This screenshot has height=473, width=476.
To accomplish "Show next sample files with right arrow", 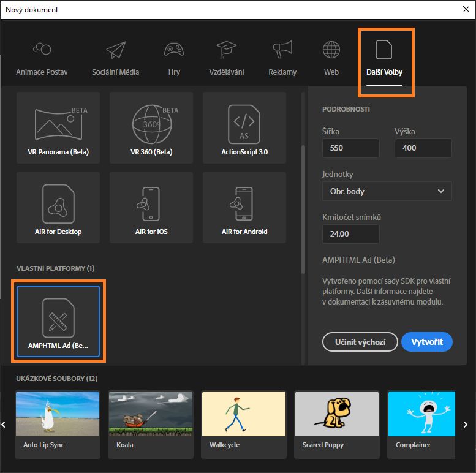I will coord(466,425).
